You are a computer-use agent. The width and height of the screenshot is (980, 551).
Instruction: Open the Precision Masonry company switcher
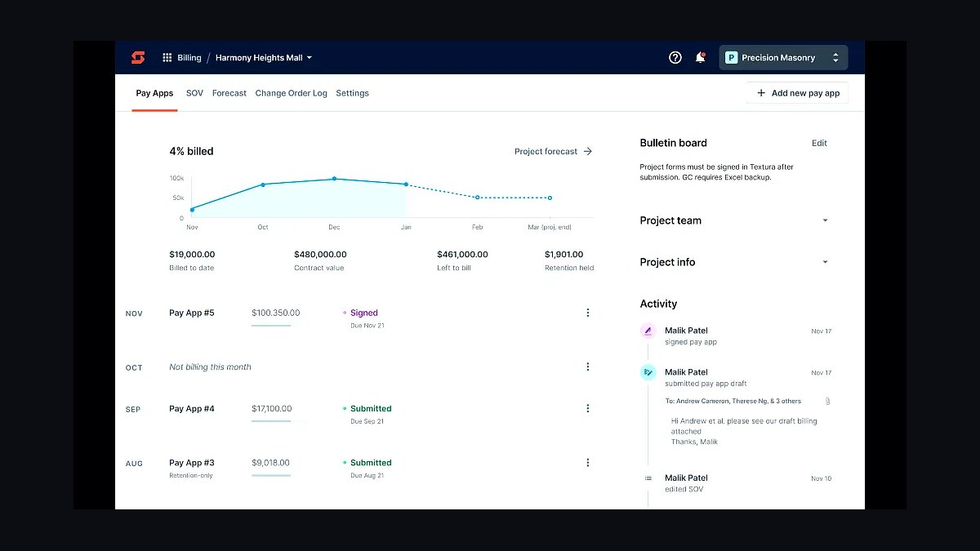click(x=783, y=58)
